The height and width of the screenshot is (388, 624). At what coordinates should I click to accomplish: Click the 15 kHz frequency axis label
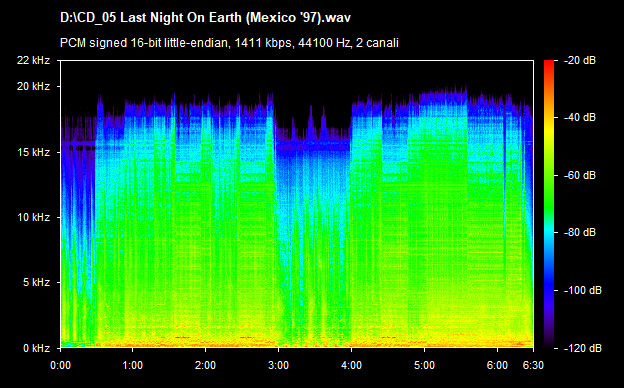click(x=33, y=152)
